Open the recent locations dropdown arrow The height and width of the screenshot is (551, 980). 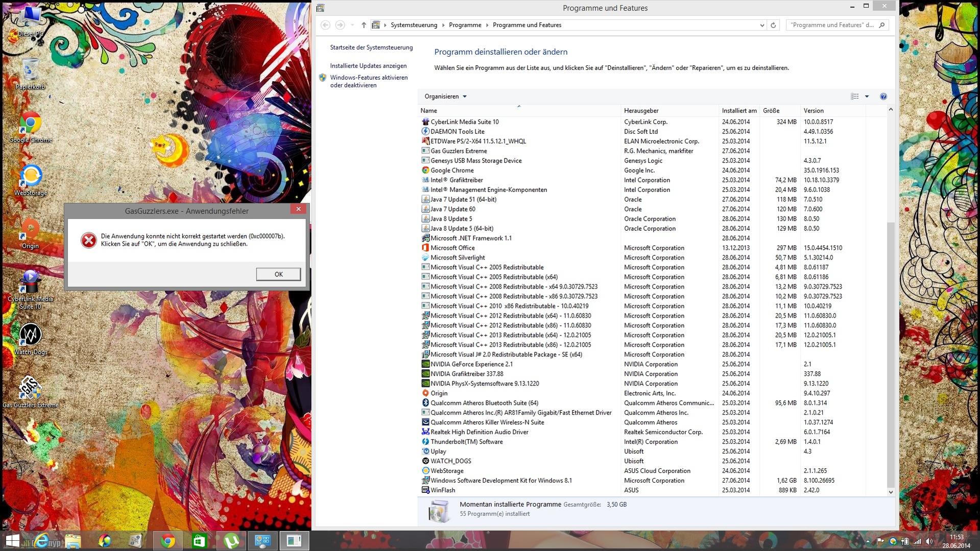click(352, 25)
